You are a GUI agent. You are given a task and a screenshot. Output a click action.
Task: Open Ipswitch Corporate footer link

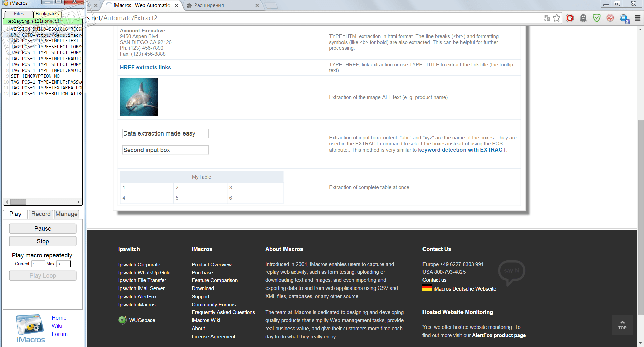click(x=139, y=265)
